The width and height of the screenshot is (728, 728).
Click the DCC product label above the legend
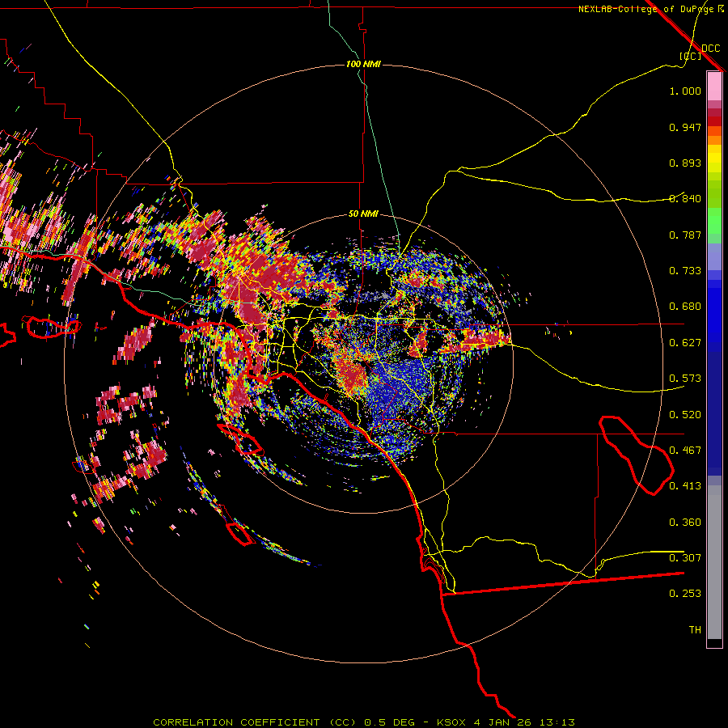[x=710, y=49]
